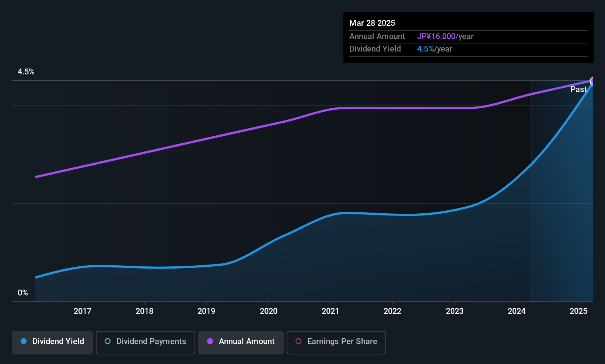Click the 4.5%/year dividend yield value

pyautogui.click(x=434, y=49)
